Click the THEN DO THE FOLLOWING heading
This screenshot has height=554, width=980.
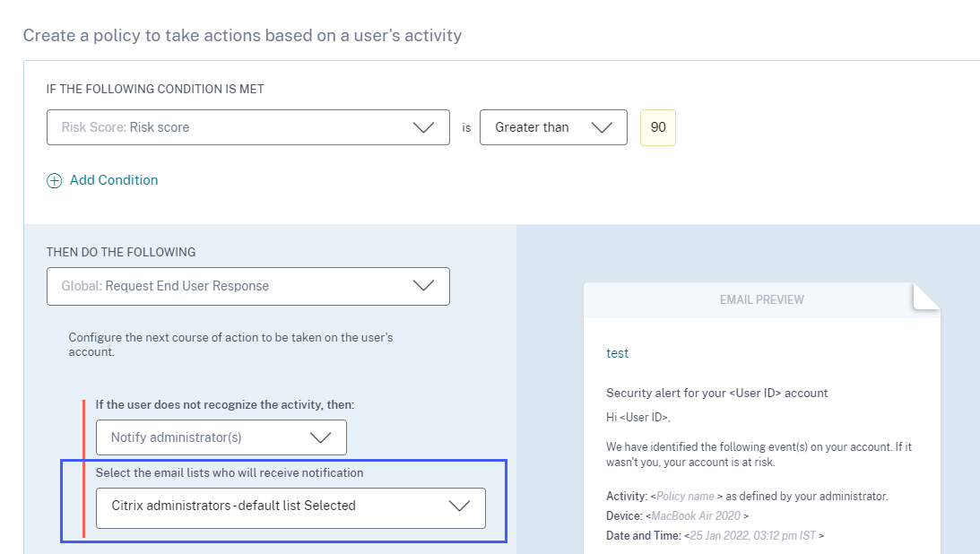pos(121,252)
